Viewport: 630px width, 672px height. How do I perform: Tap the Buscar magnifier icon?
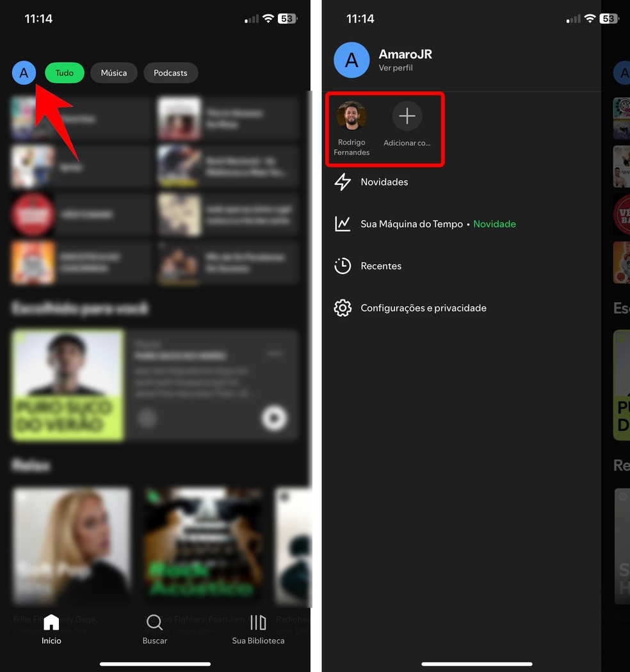(154, 622)
